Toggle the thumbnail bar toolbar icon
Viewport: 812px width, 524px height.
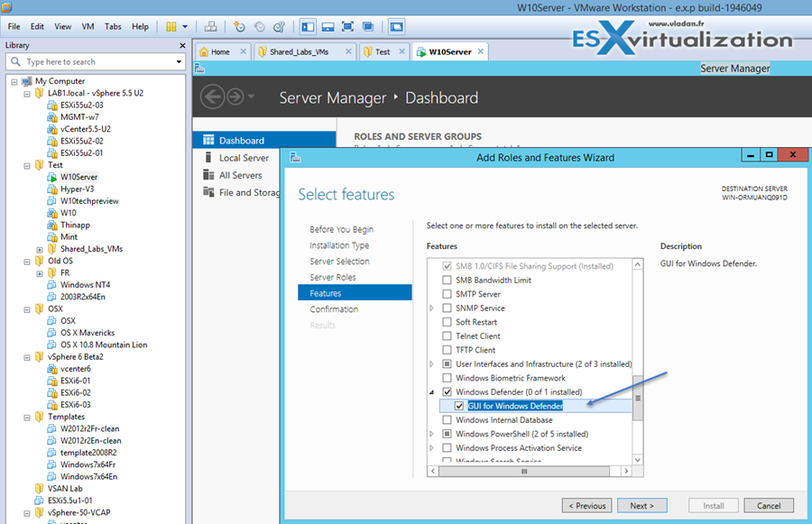[328, 27]
